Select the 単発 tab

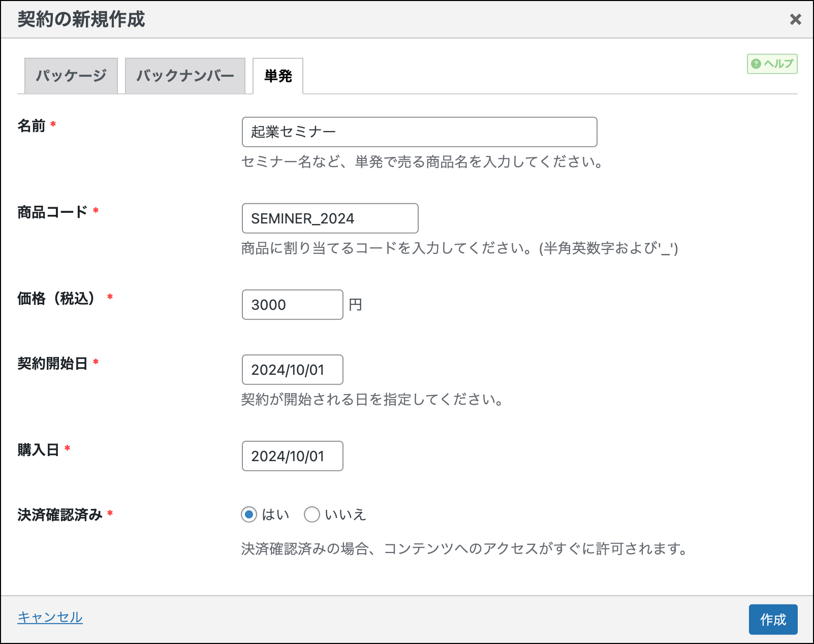[278, 76]
